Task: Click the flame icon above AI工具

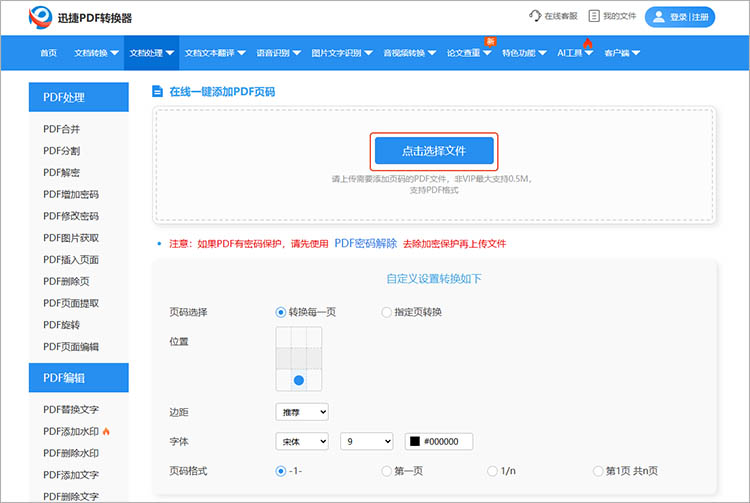Action: (587, 43)
